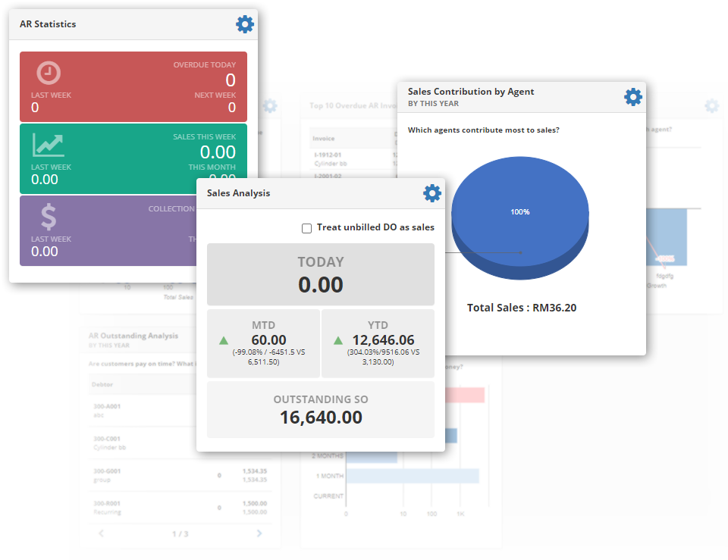
Task: Click the Outstanding SO panel showing 16,640.00
Action: pos(320,408)
